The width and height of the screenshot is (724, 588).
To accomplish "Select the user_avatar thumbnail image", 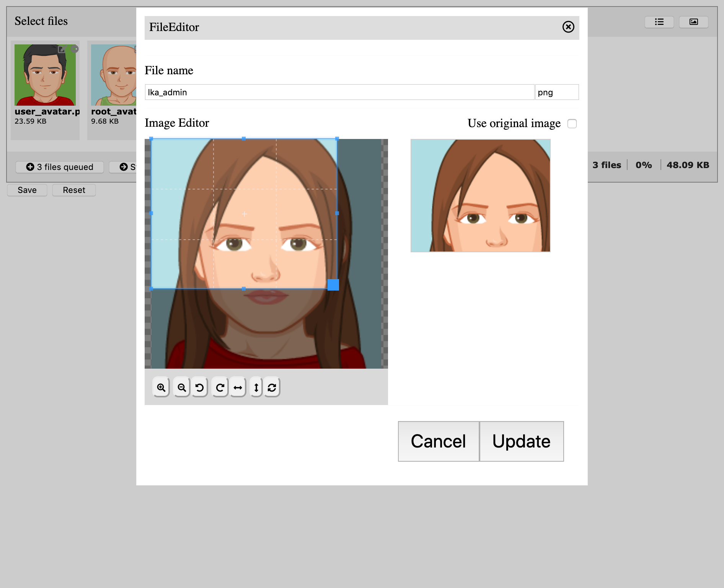I will point(45,75).
